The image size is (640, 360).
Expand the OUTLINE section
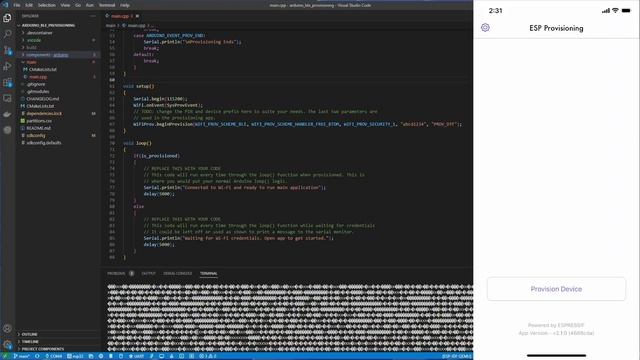pos(57,334)
